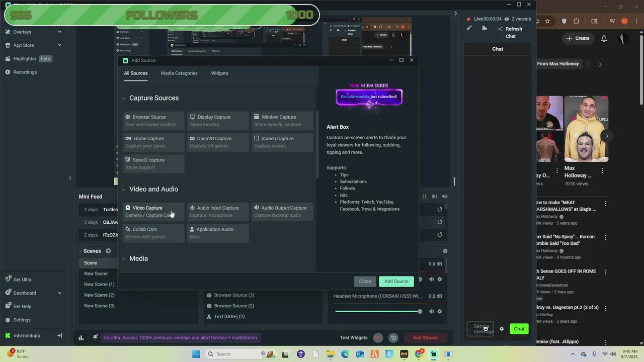The image size is (644, 362).
Task: Open chat settings gear near Chat button
Action: pyautogui.click(x=502, y=329)
